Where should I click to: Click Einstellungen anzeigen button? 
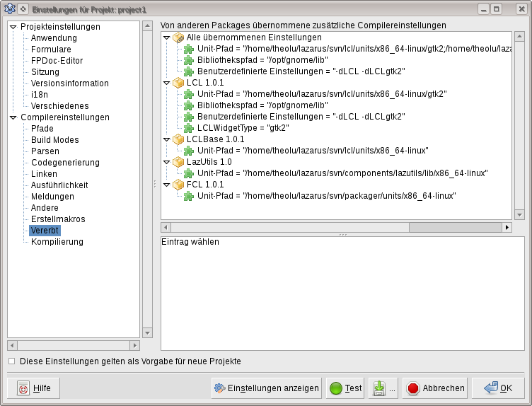click(x=266, y=388)
